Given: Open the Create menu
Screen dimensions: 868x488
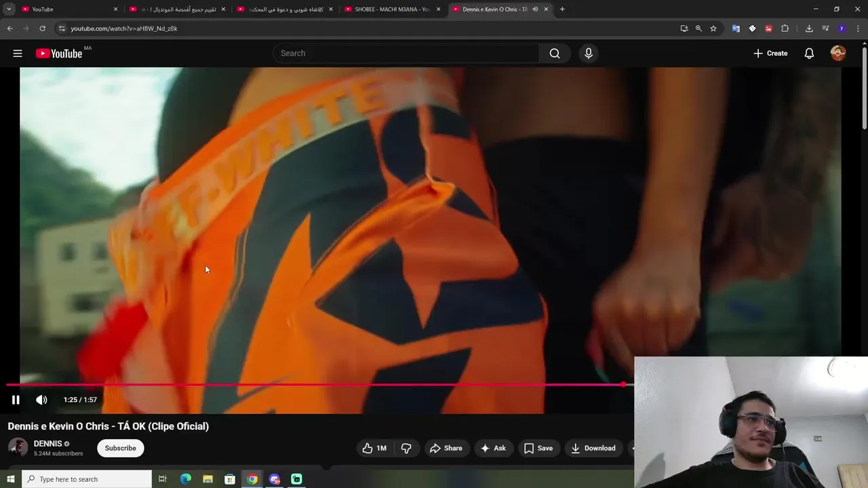Looking at the screenshot, I should (x=770, y=54).
